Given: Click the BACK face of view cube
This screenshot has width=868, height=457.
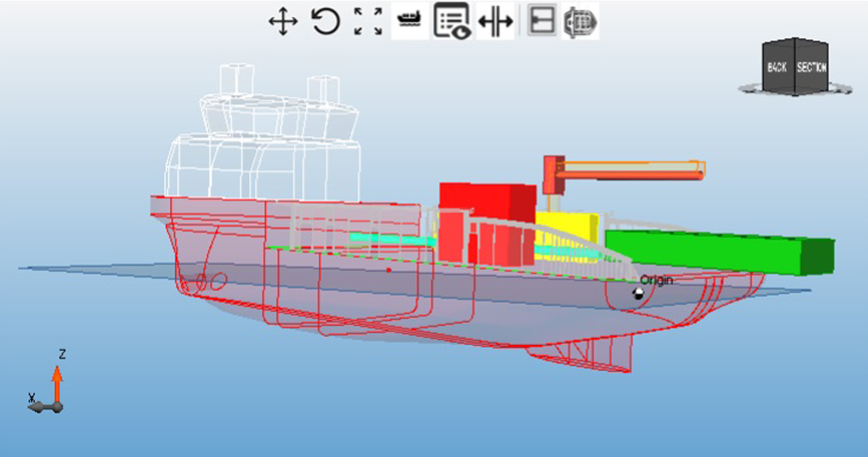Looking at the screenshot, I should [x=778, y=67].
